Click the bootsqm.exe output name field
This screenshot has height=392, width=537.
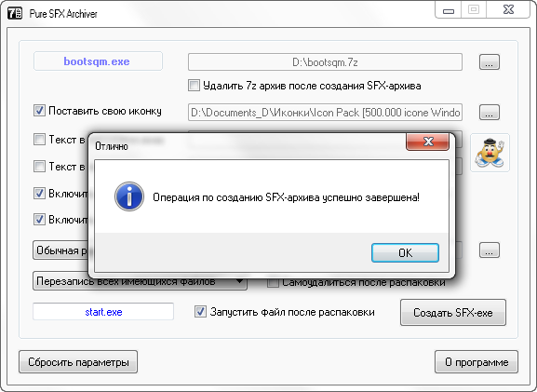[98, 61]
